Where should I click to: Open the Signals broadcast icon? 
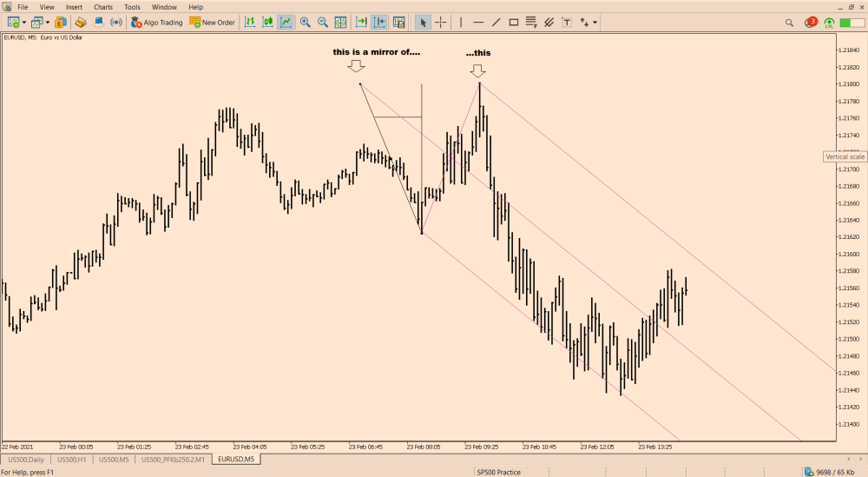pyautogui.click(x=116, y=23)
